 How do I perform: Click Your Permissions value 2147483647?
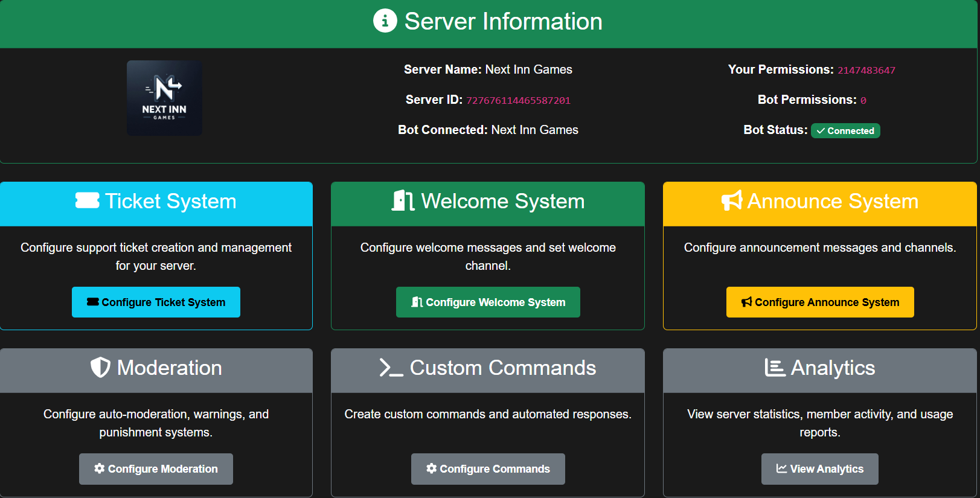point(866,71)
